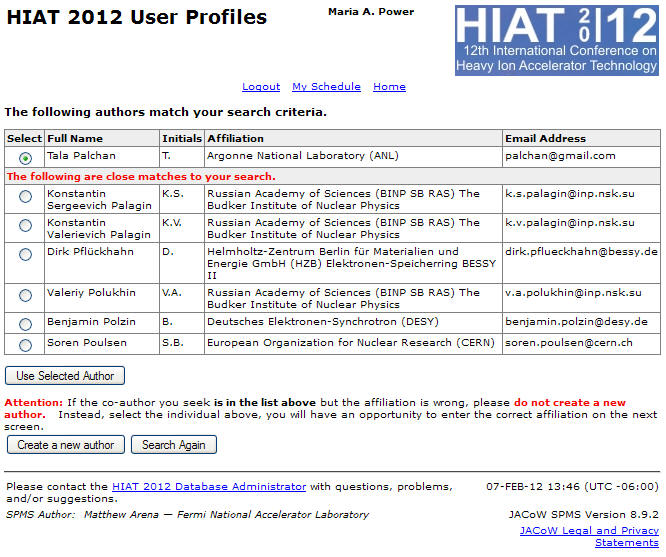Image resolution: width=666 pixels, height=557 pixels.
Task: Click email palchan@gmail.com
Action: click(x=560, y=156)
